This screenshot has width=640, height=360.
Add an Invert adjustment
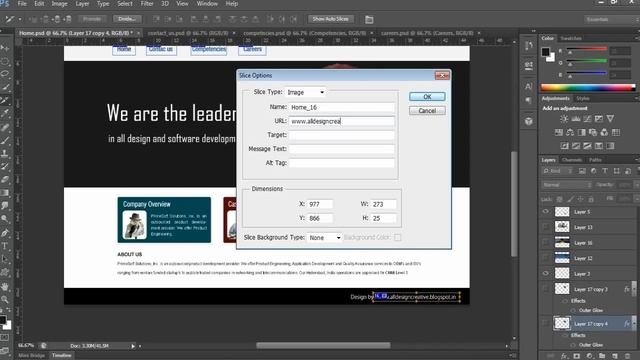pos(564,146)
